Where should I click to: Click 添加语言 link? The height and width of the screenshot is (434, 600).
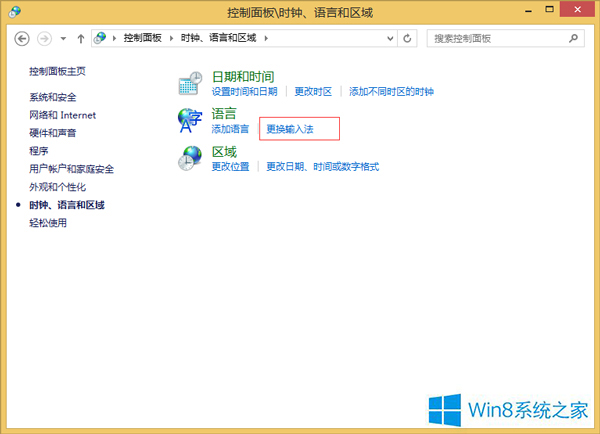tap(230, 129)
